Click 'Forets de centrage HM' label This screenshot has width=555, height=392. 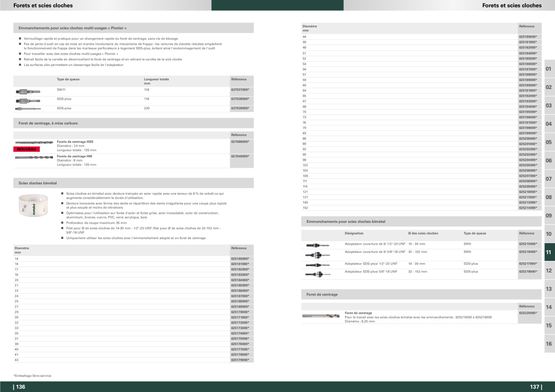(x=74, y=156)
